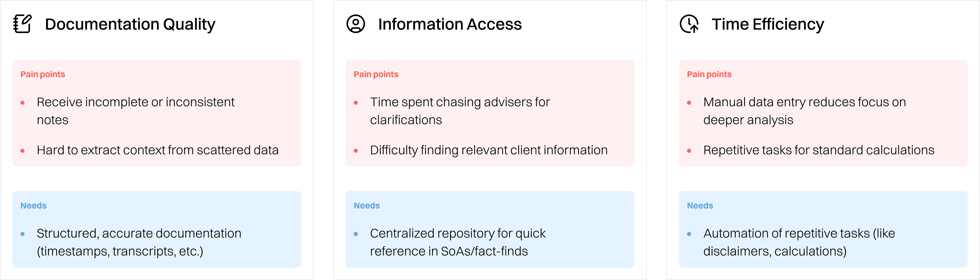Click Needs label in Information Access card
The height and width of the screenshot is (280, 980).
(367, 206)
